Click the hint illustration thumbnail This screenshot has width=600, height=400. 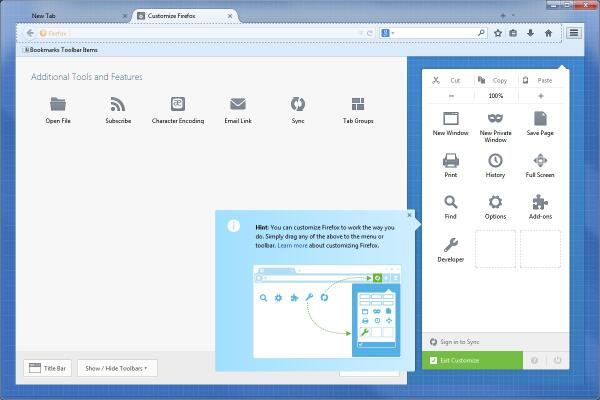coord(327,311)
